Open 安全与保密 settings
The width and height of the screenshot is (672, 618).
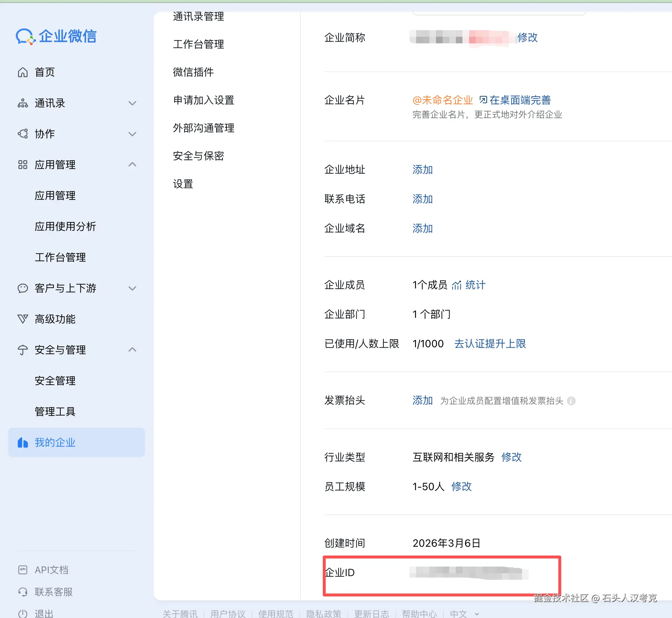click(x=199, y=156)
